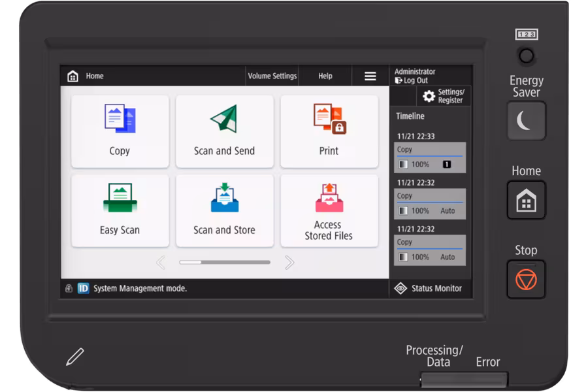Open the secure Print tile
588x392 pixels.
(329, 131)
